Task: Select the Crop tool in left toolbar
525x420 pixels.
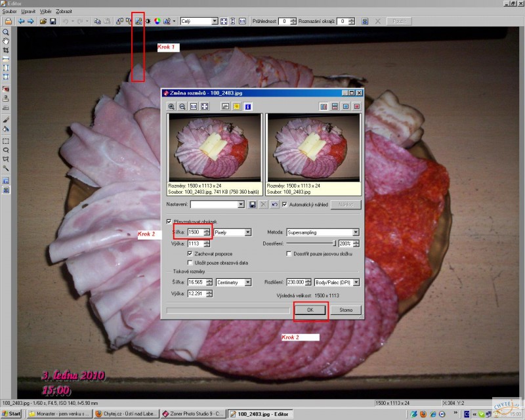Action: [x=6, y=51]
